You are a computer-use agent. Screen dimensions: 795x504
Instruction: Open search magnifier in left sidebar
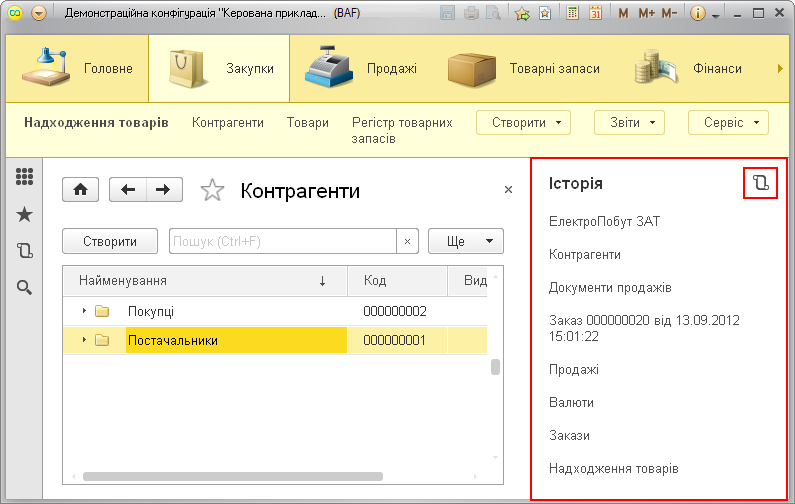pyautogui.click(x=24, y=287)
